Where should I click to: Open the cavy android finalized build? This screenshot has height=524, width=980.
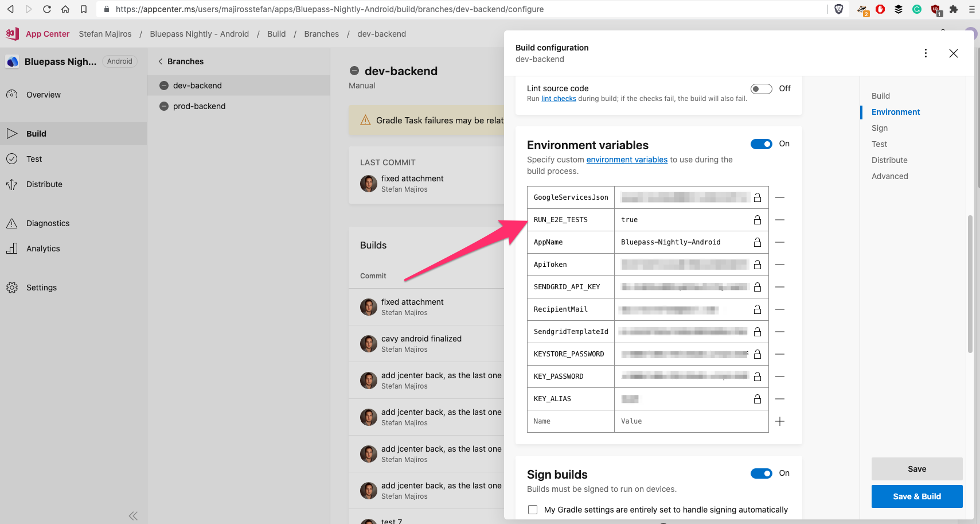[x=427, y=344]
